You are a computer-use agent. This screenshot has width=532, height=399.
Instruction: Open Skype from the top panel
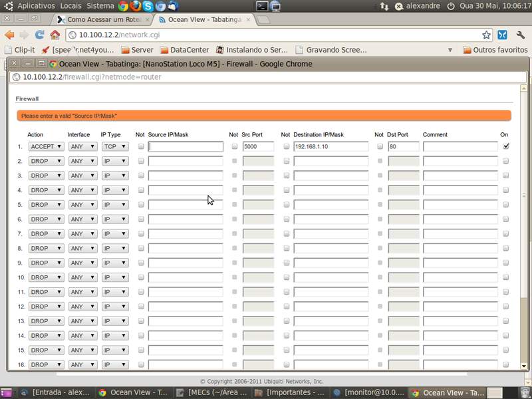coord(148,6)
